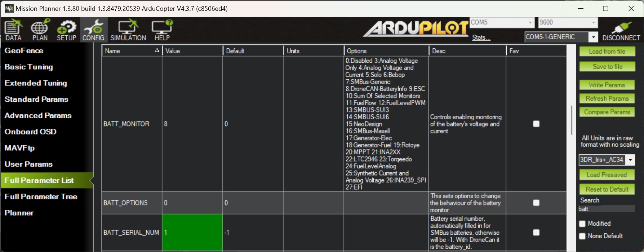Open the DATA flight data view
Image resolution: width=644 pixels, height=252 pixels.
(x=13, y=30)
